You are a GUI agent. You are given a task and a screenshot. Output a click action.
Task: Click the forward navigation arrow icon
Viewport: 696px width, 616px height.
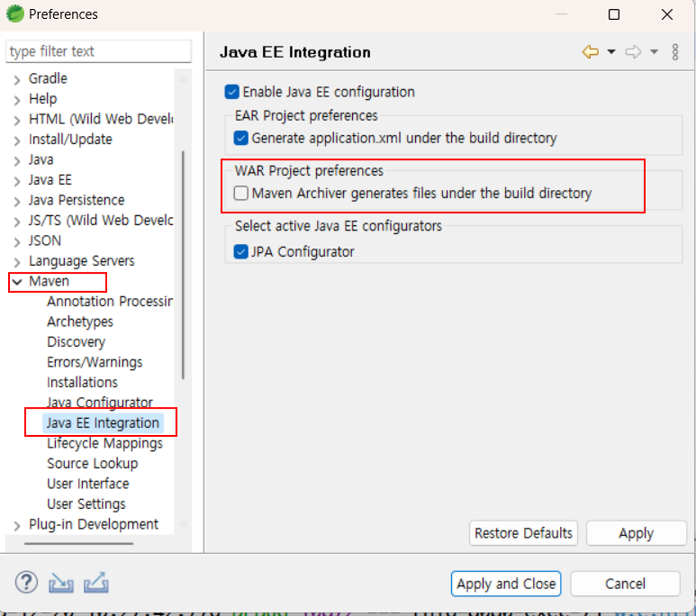(x=633, y=52)
